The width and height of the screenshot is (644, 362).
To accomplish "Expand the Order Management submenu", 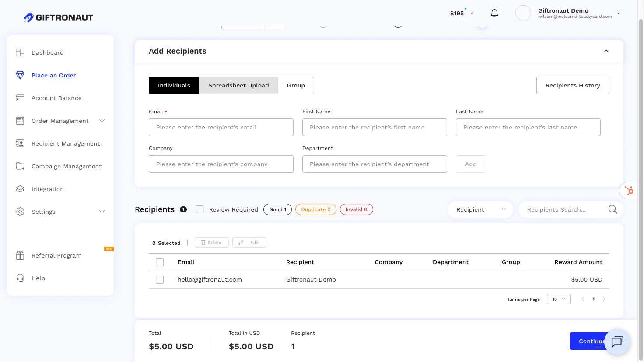I will click(102, 121).
